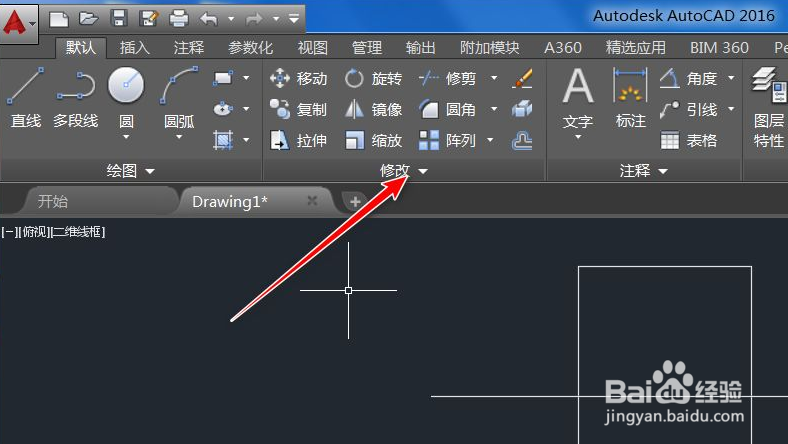The height and width of the screenshot is (444, 788).
Task: Open the 修剪 trim dropdown arrow
Action: click(x=494, y=78)
